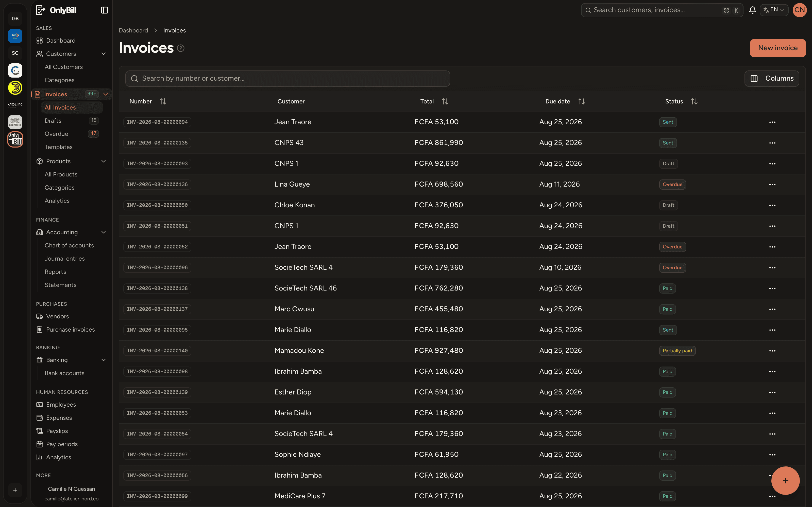Click the Dashboard breadcrumb link
Screen dimensions: 812x507
point(133,30)
